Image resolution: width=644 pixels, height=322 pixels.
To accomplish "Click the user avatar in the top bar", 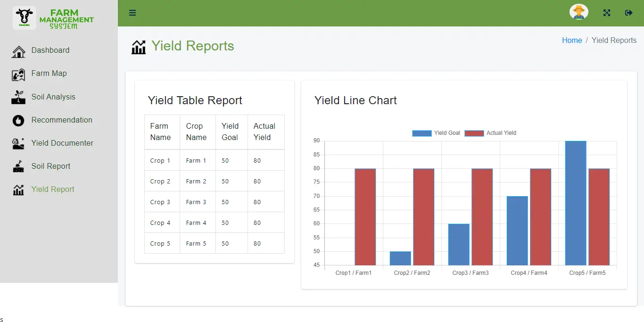I will 578,12.
